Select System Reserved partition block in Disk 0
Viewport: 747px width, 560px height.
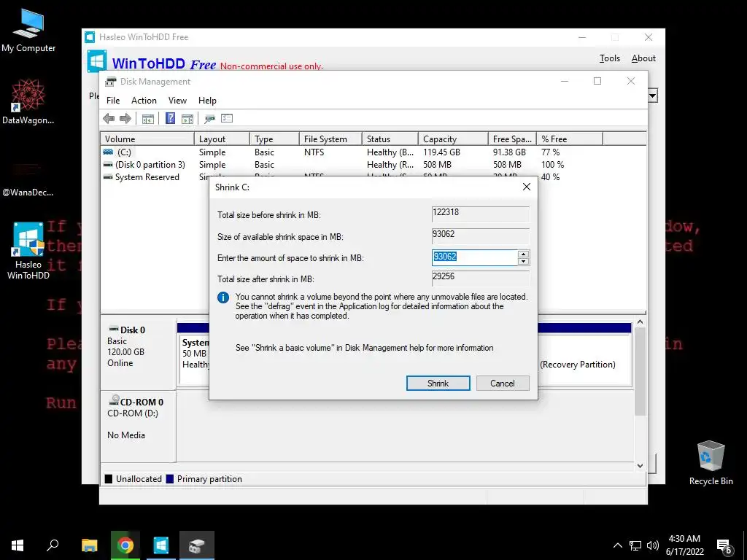195,360
